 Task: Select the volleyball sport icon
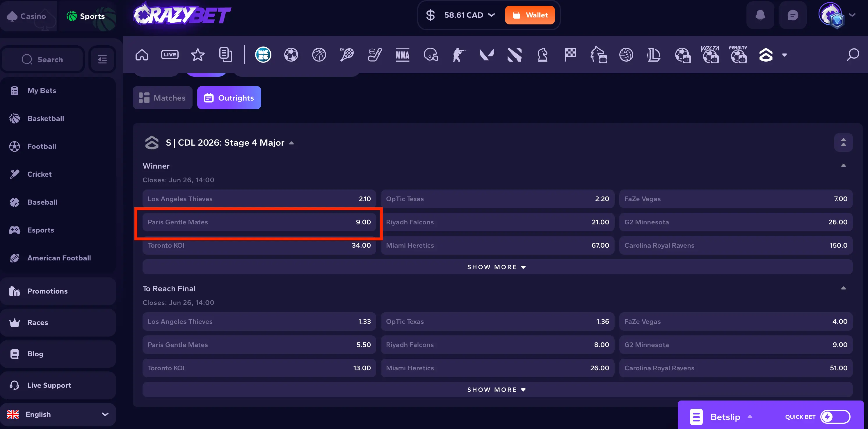(626, 55)
